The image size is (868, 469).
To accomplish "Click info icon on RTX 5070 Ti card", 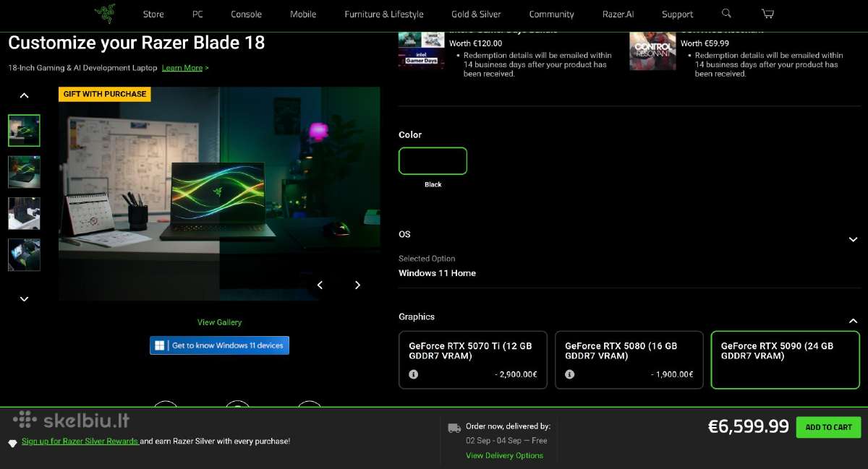I will (x=413, y=374).
